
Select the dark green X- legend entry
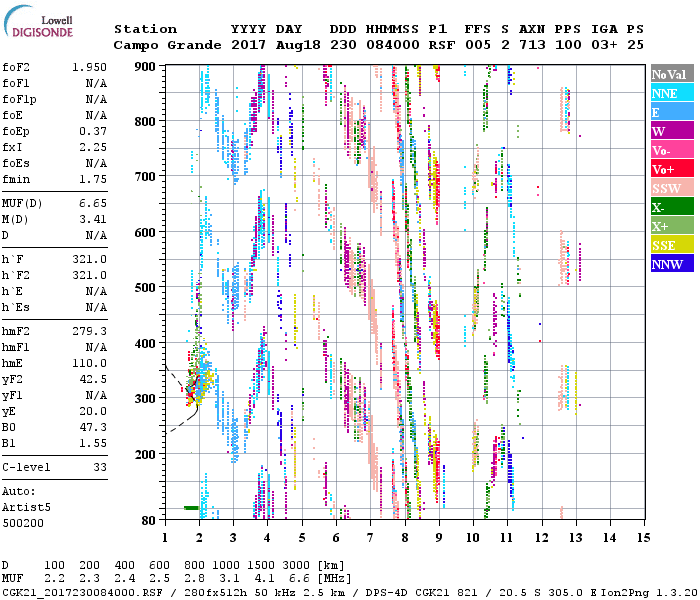[671, 207]
